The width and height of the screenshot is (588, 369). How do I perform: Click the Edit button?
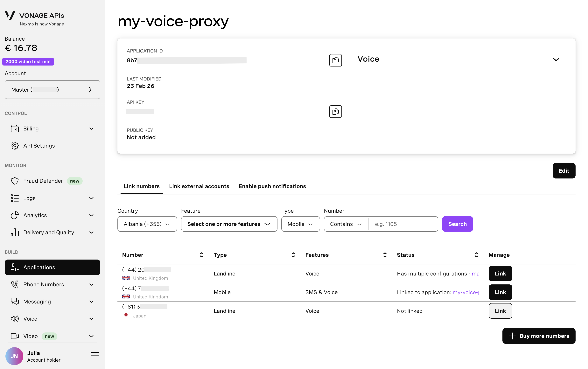(x=564, y=171)
